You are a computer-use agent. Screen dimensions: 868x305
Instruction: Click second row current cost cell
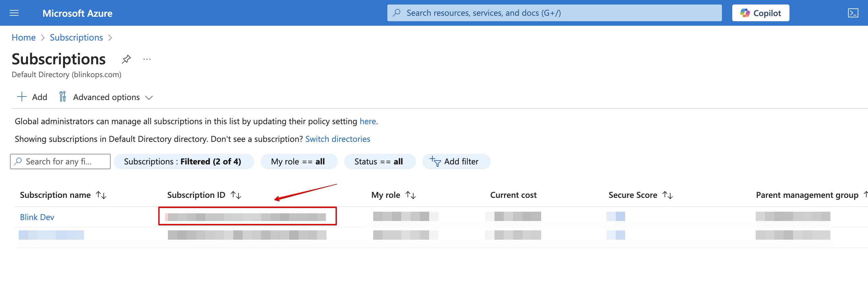click(x=513, y=235)
